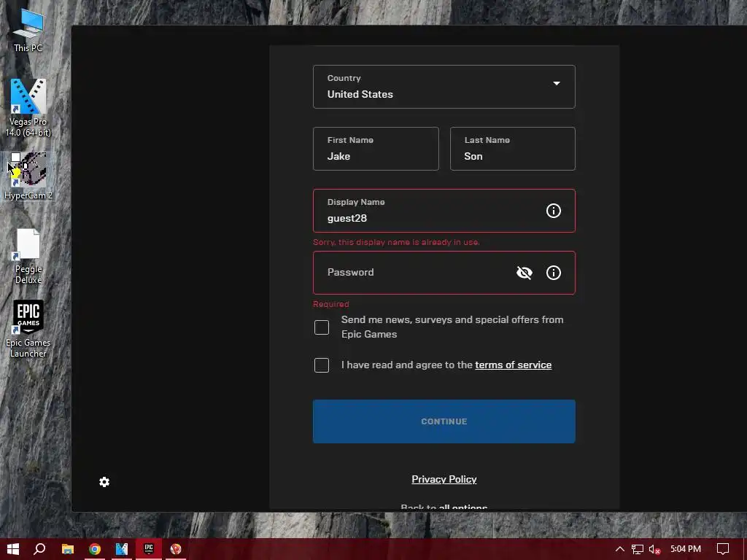Image resolution: width=747 pixels, height=560 pixels.
Task: Focus the Password input field
Action: [444, 273]
